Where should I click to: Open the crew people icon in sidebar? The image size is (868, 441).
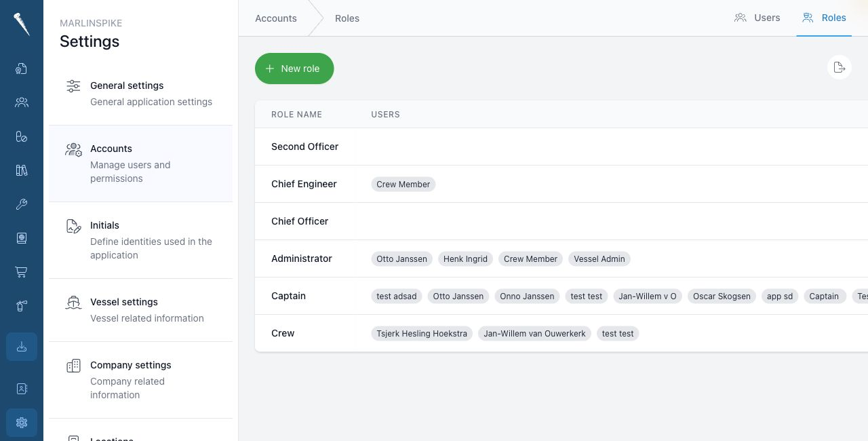[x=22, y=102]
